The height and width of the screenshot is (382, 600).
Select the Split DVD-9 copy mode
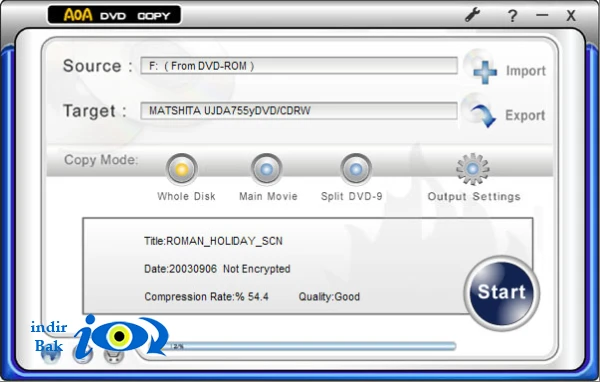356,169
